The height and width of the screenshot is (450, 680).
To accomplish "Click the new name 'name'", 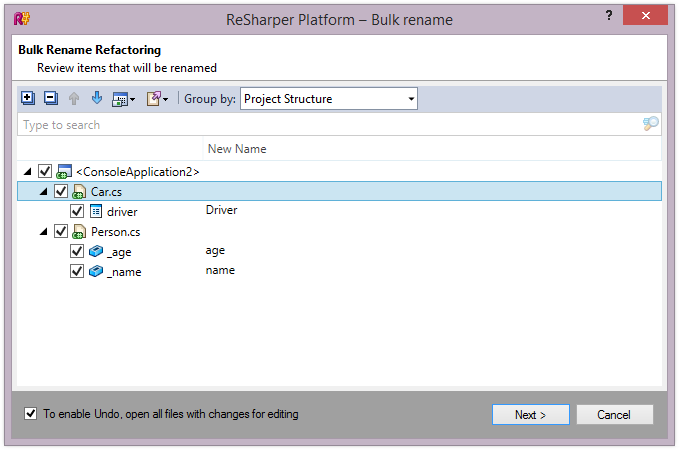I will click(x=220, y=270).
